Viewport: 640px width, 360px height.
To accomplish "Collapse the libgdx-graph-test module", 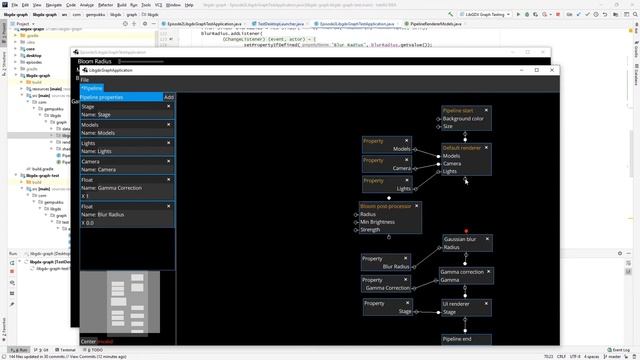I will [16, 175].
